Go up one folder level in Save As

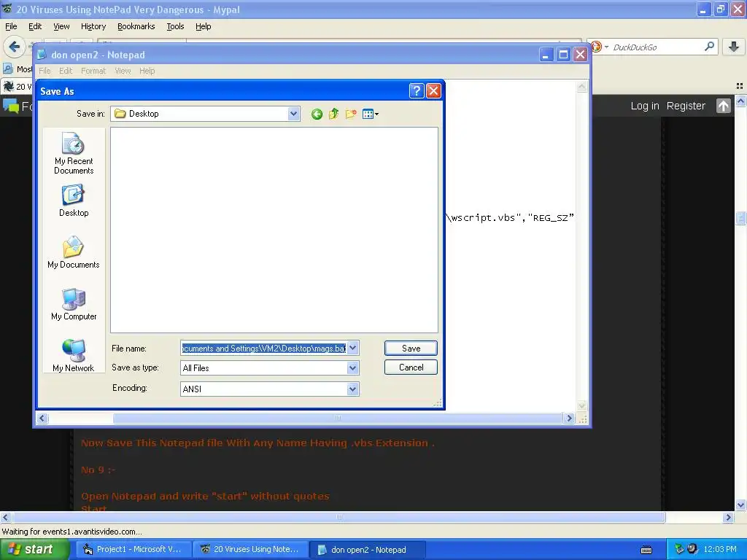(x=333, y=114)
